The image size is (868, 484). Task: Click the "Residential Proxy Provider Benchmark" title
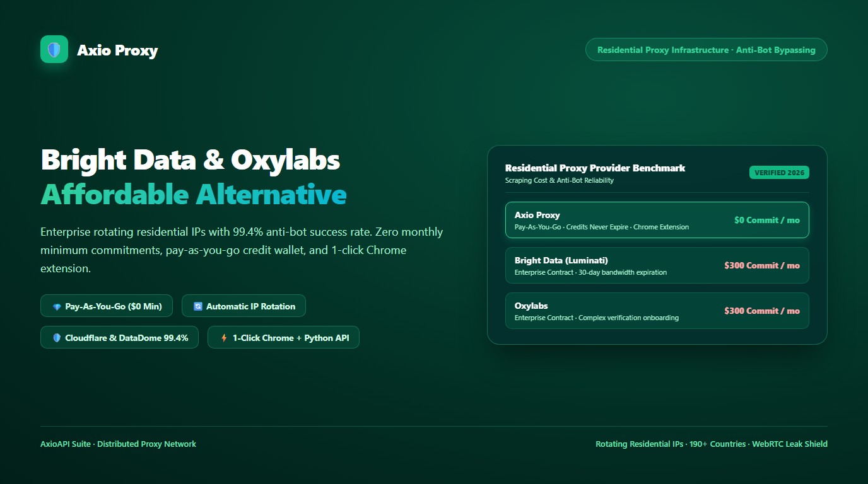pyautogui.click(x=595, y=168)
